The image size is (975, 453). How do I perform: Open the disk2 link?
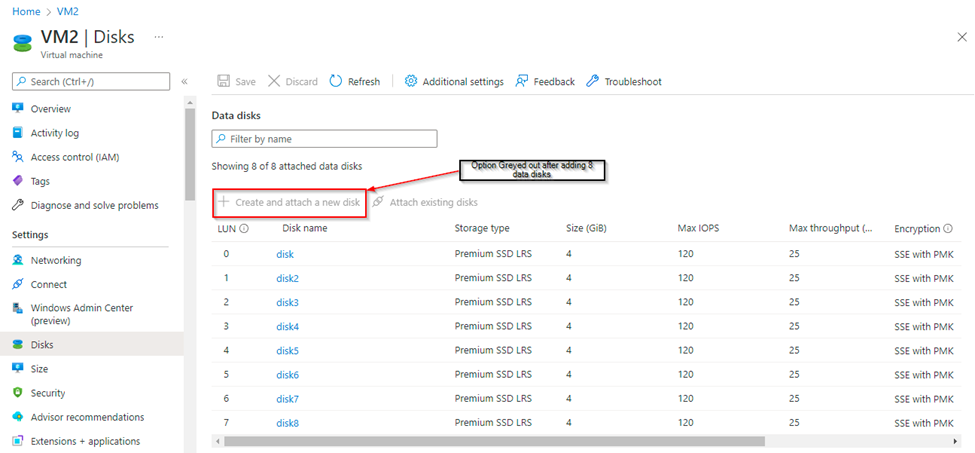click(287, 278)
